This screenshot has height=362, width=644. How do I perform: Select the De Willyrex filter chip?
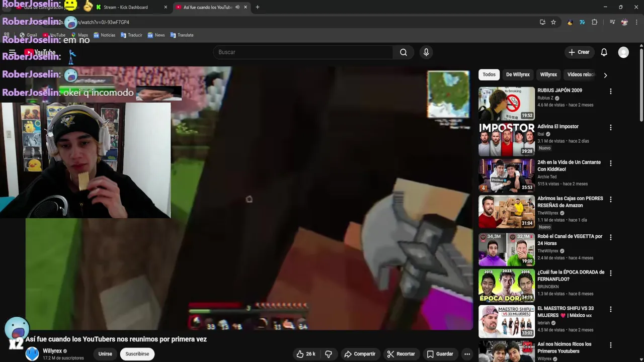click(518, 74)
